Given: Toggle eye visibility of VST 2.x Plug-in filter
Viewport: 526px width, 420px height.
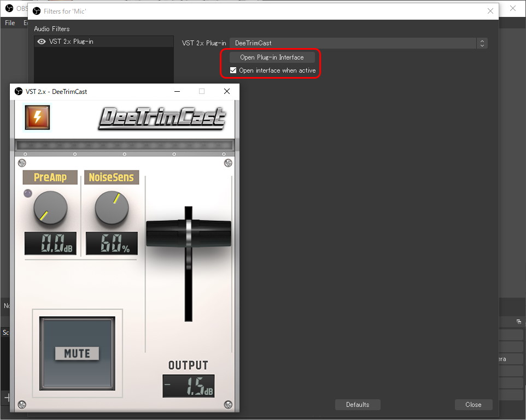Looking at the screenshot, I should pos(42,42).
